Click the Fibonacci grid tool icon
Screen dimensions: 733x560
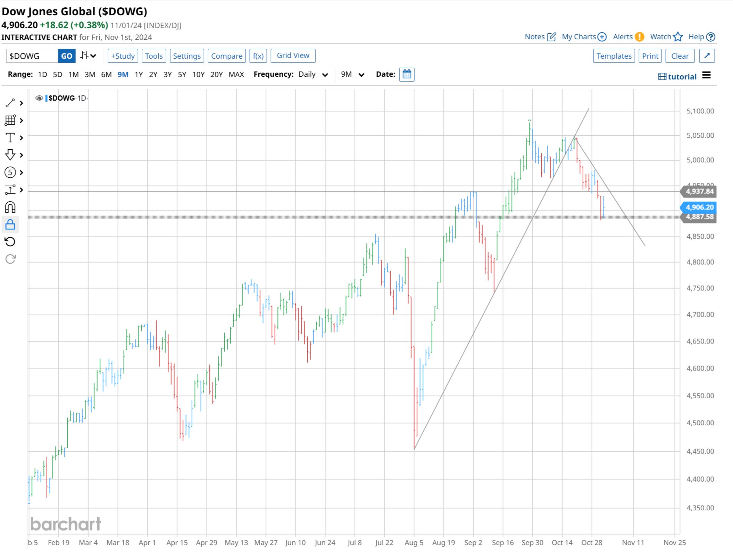(10, 120)
